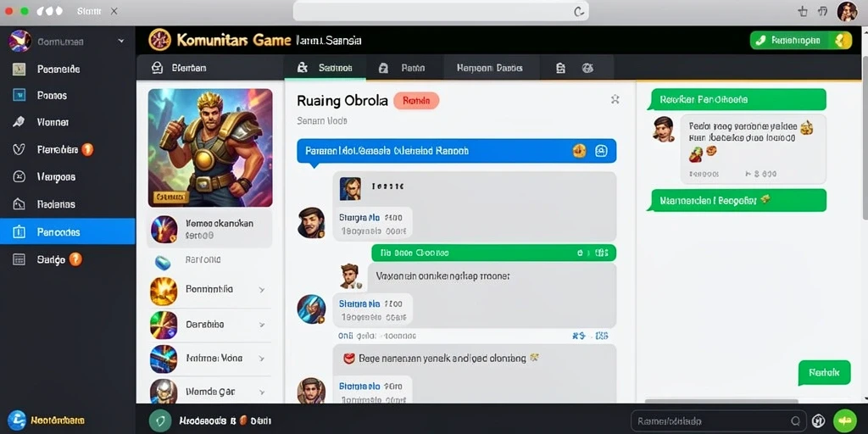Toggle the red Ranin pill next to title
The width and height of the screenshot is (868, 434).
click(416, 101)
